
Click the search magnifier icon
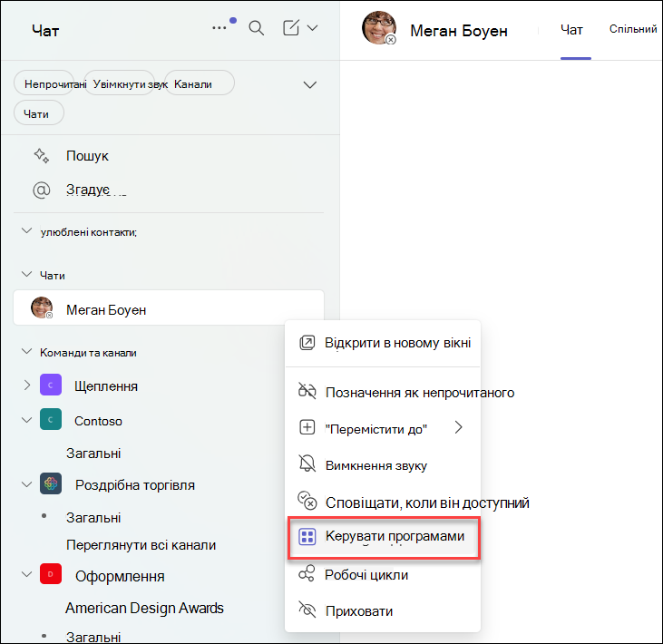257,28
